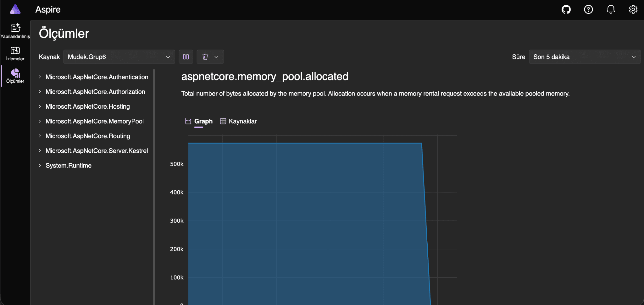Click the meter list splitter bar
Viewport: 644px width, 305px height.
(154, 187)
